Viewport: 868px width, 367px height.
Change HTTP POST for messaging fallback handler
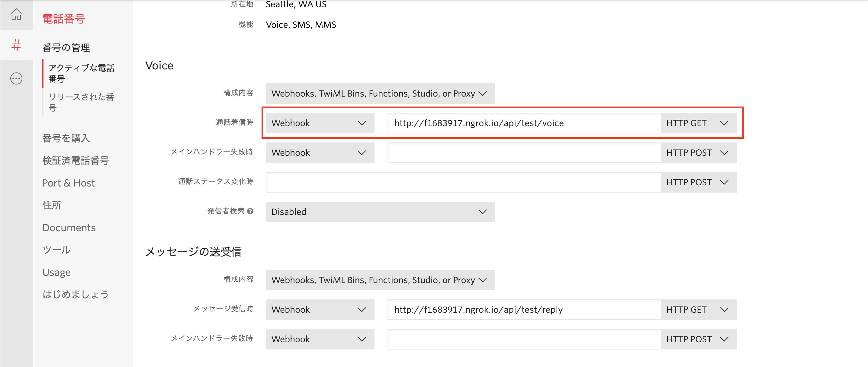pos(699,340)
